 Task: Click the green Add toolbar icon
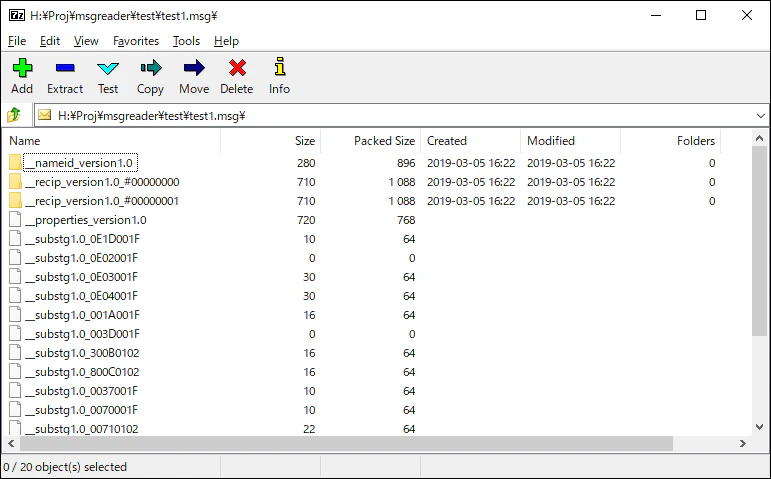click(x=22, y=68)
